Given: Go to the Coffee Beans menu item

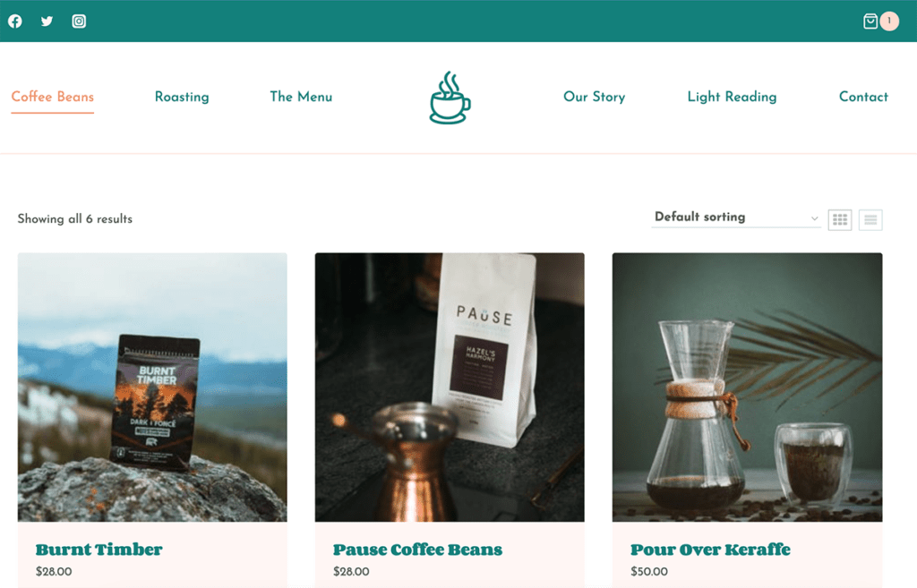Looking at the screenshot, I should point(53,97).
